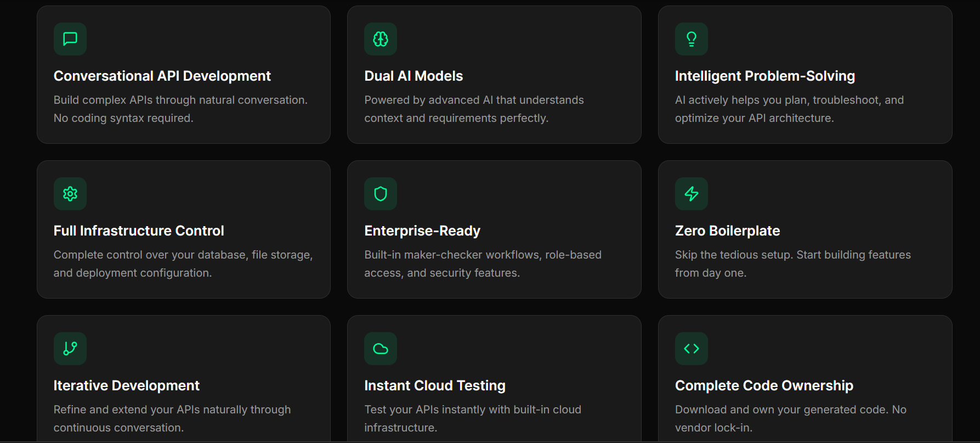Screen dimensions: 980x443
Task: Select the Conversational API Development heading
Action: (162, 76)
